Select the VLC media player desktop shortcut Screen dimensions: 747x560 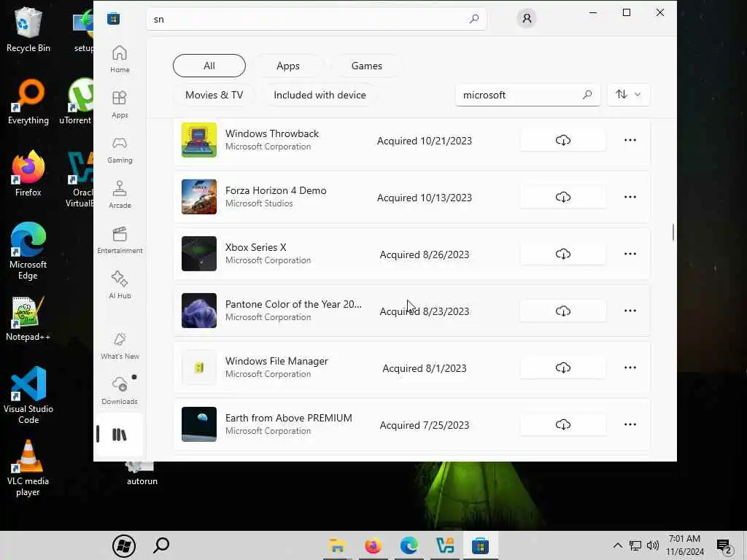(28, 468)
